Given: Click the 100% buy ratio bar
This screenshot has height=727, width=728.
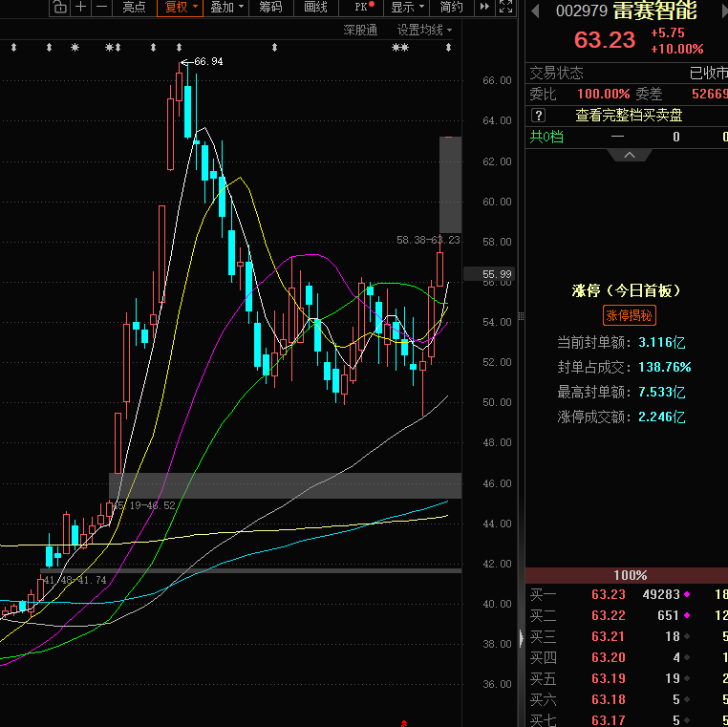Looking at the screenshot, I should 627,575.
